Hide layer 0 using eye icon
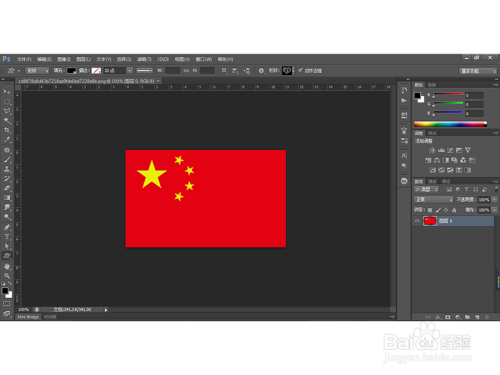Viewport: 500px width, 375px height. [x=417, y=221]
